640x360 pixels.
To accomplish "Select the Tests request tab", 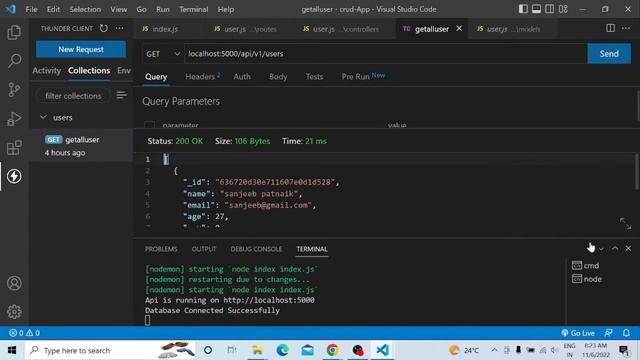I will [x=314, y=76].
